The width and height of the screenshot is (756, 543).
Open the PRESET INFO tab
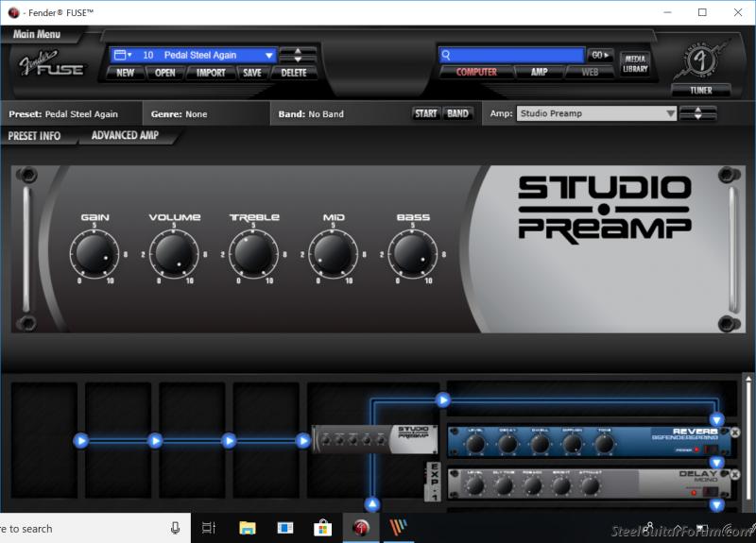pos(34,136)
